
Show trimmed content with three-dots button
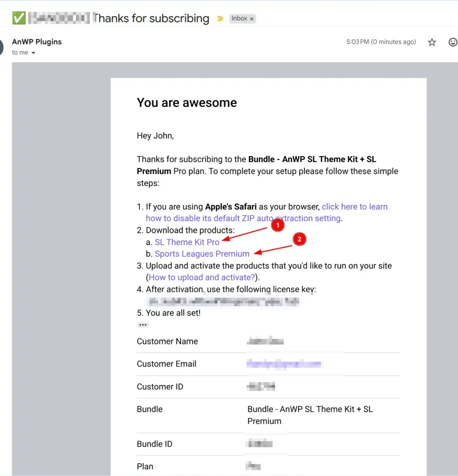pyautogui.click(x=143, y=325)
